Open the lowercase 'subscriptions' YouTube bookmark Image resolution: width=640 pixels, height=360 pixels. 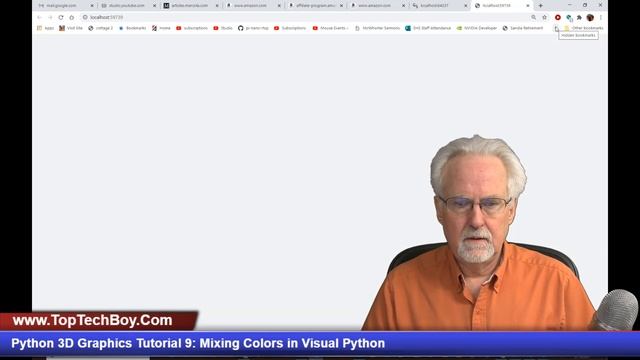tap(192, 28)
